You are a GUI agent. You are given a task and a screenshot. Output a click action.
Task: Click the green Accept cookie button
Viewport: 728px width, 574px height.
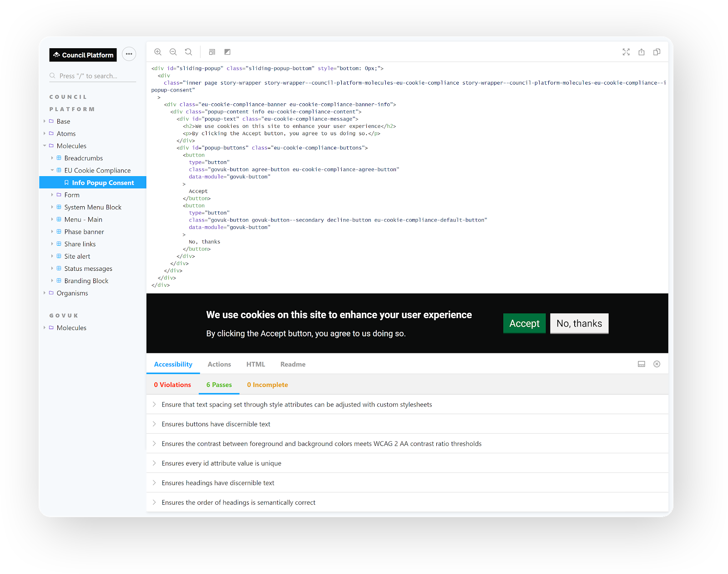tap(524, 324)
